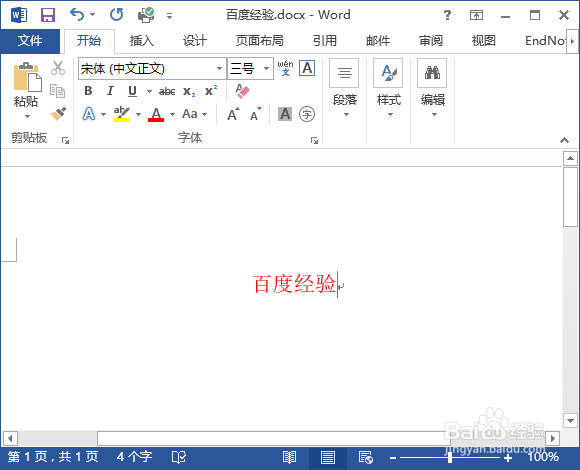The height and width of the screenshot is (470, 580).
Task: Clear all formatting with eraser icon
Action: pos(243,91)
